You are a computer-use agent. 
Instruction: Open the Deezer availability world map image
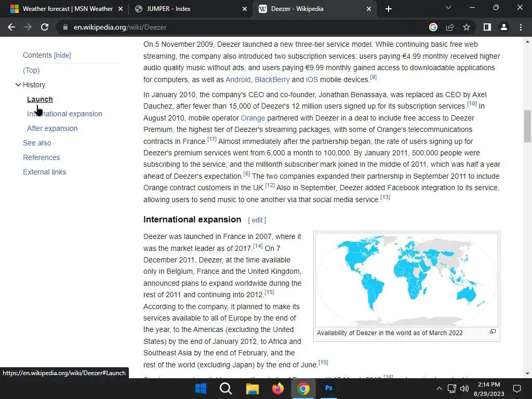[x=407, y=279]
